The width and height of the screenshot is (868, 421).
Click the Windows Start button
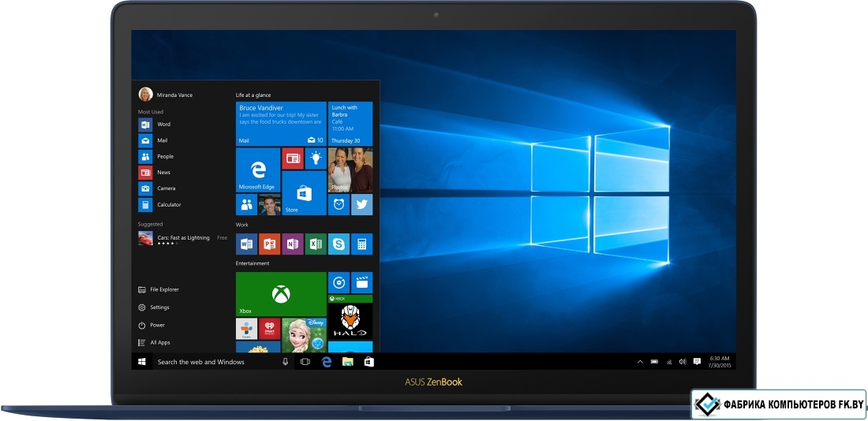click(x=142, y=361)
